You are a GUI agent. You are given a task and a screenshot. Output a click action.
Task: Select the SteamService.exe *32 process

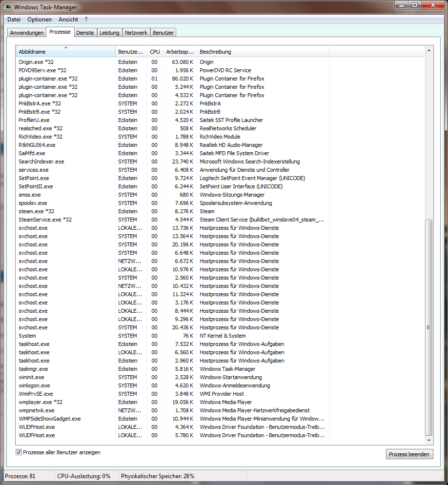pyautogui.click(x=172, y=220)
